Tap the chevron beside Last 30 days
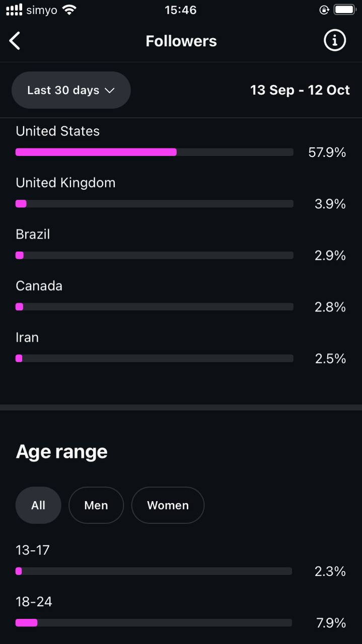 pos(110,91)
